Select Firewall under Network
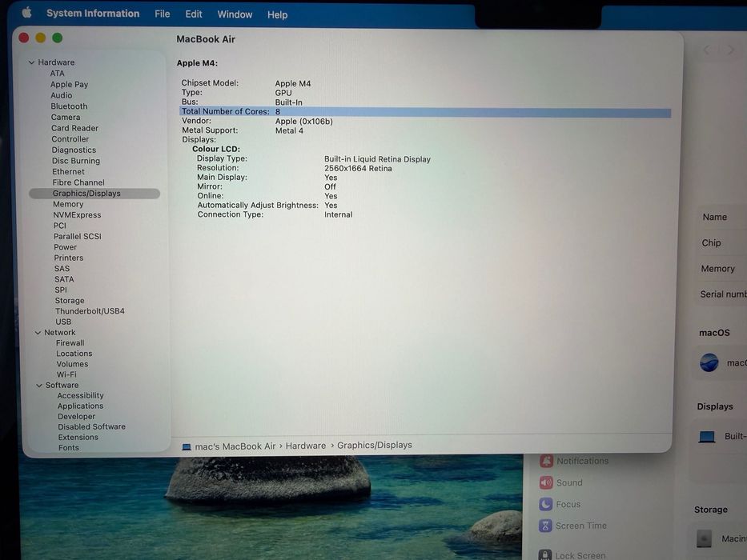 pyautogui.click(x=70, y=343)
